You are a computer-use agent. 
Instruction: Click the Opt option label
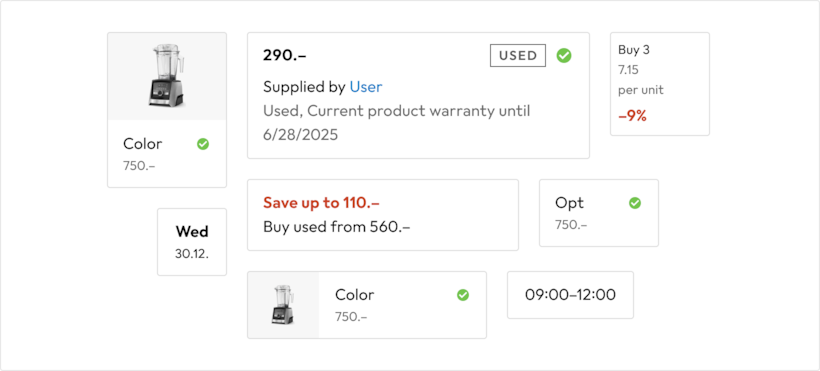coord(570,203)
